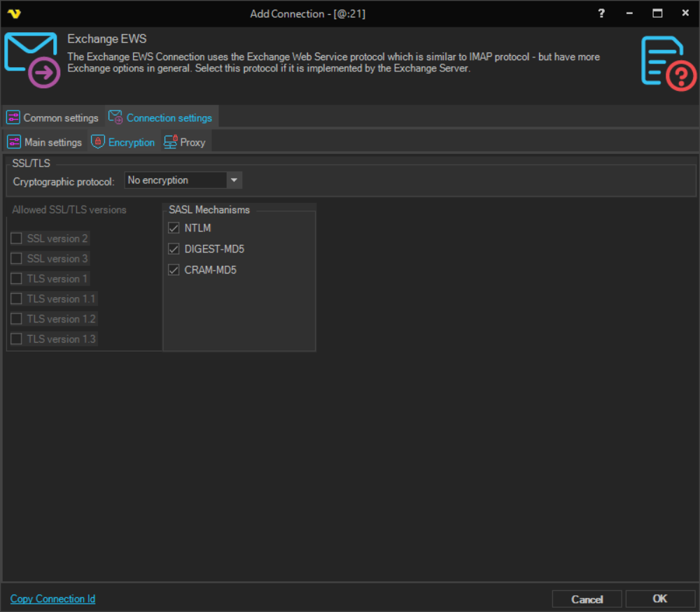Viewport: 700px width, 612px height.
Task: Click the Connection settings tab icon
Action: pos(115,118)
